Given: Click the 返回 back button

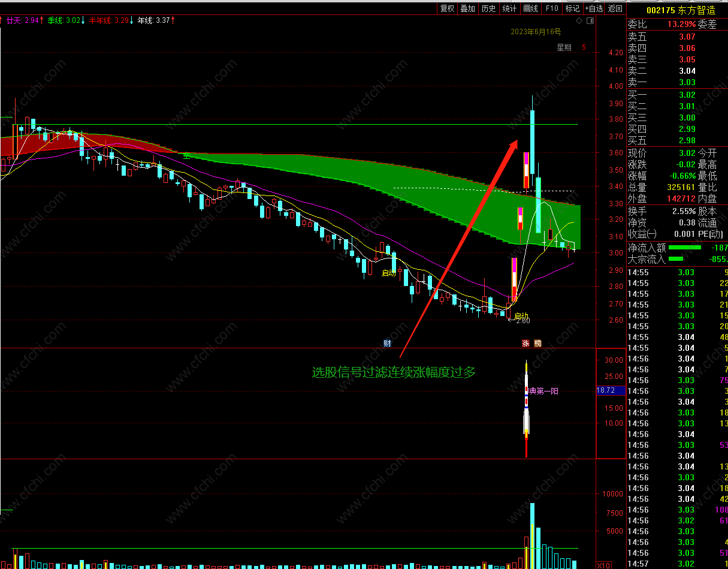Looking at the screenshot, I should tap(615, 8).
